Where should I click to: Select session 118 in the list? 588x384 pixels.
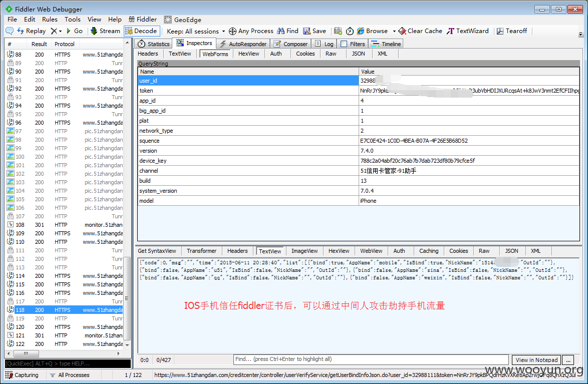pos(65,310)
